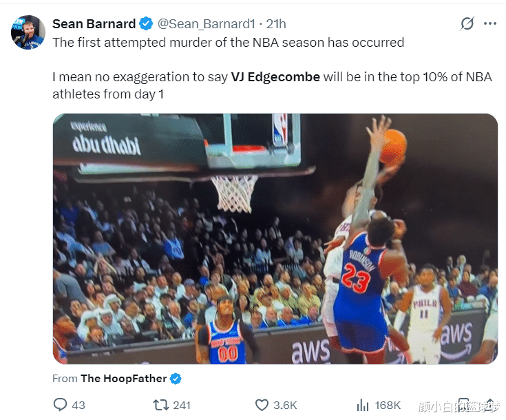Click the VJ Edgecombe bold text

pos(275,76)
